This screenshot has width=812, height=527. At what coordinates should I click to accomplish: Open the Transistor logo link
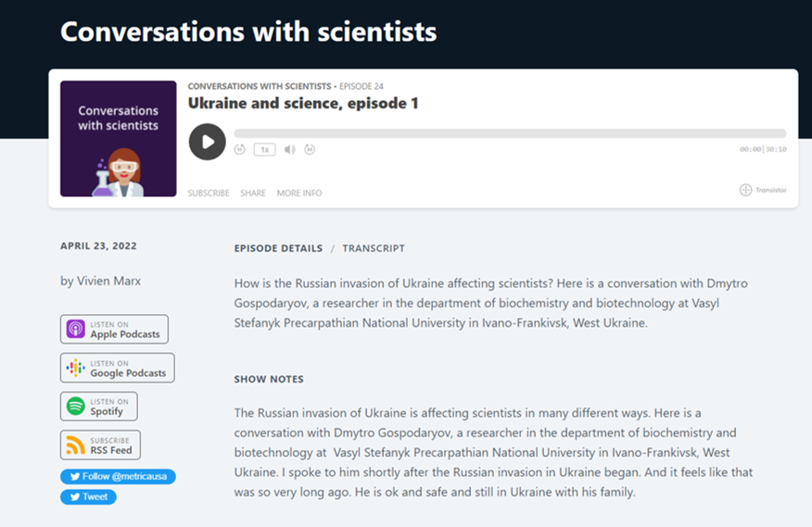pos(763,190)
